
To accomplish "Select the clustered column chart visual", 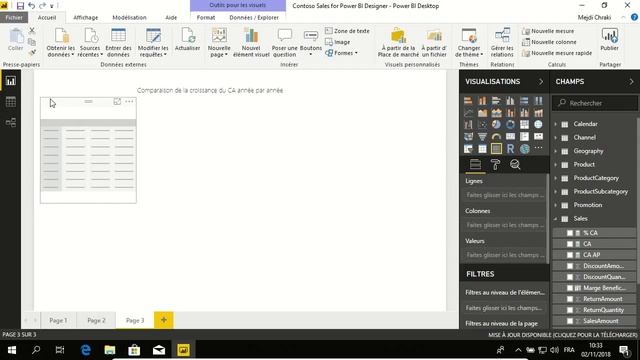I will pos(510,101).
